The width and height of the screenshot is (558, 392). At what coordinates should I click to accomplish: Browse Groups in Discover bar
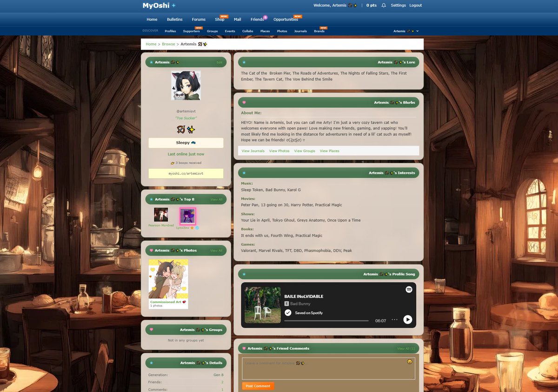pyautogui.click(x=213, y=31)
